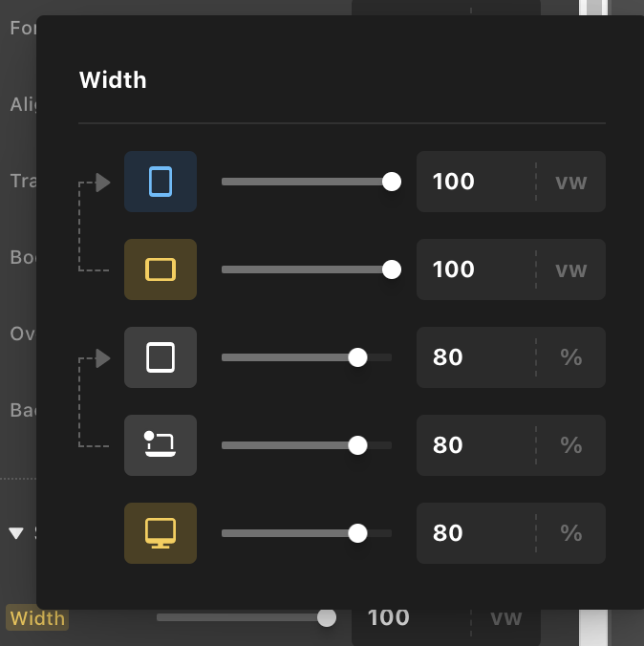The image size is (644, 646).
Task: Open the vw unit dropdown for phone landscape
Action: (571, 269)
